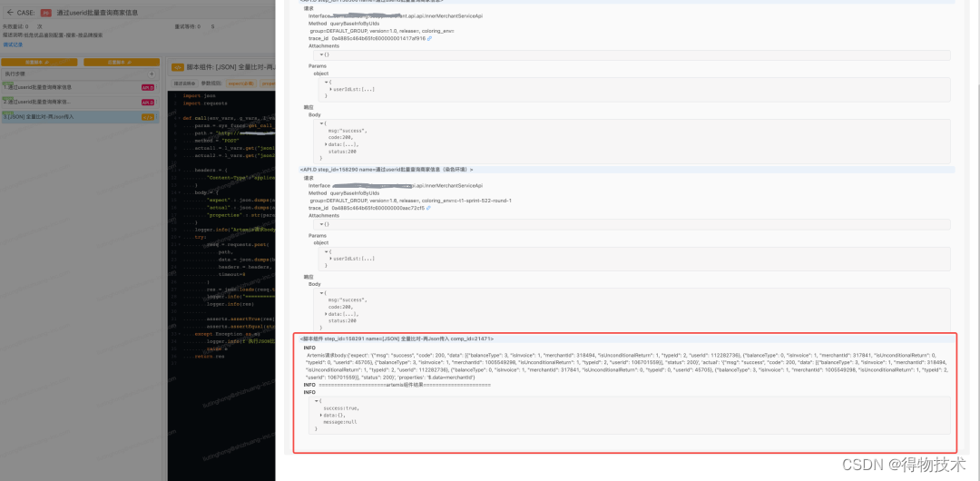Collapse response Body under step_id=158290
Viewport: 980px width, 481px height.
pyautogui.click(x=321, y=293)
